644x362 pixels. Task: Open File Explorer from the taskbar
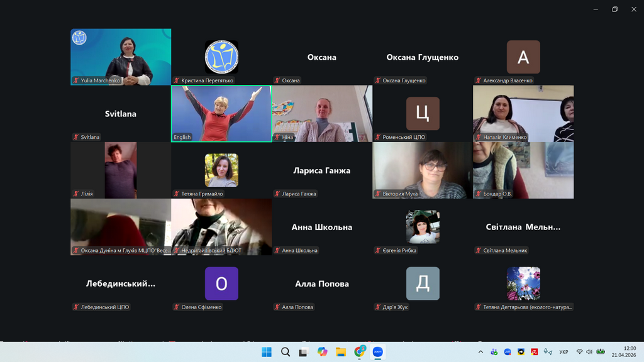click(341, 352)
